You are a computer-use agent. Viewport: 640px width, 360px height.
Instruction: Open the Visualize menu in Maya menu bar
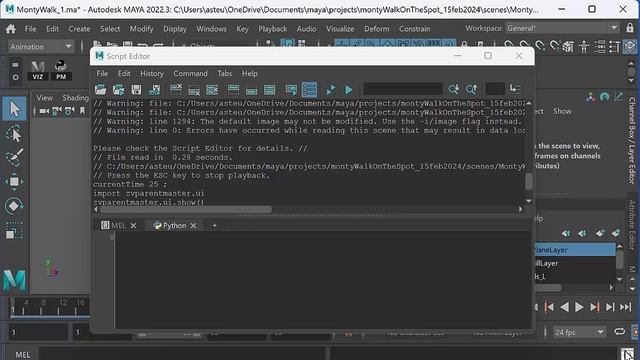[x=340, y=29]
